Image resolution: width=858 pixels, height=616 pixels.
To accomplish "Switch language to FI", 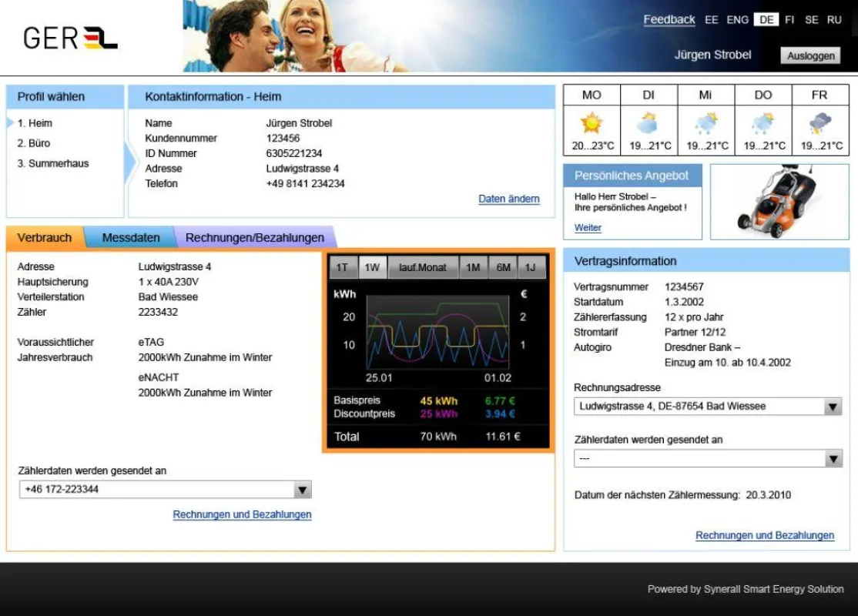I will tap(789, 20).
